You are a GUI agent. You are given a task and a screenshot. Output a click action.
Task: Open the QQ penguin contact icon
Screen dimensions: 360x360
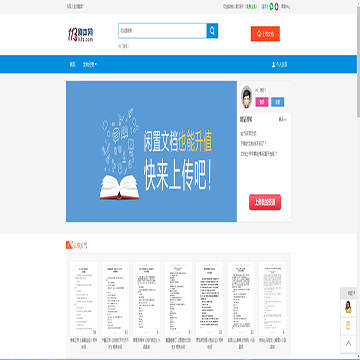(348, 307)
